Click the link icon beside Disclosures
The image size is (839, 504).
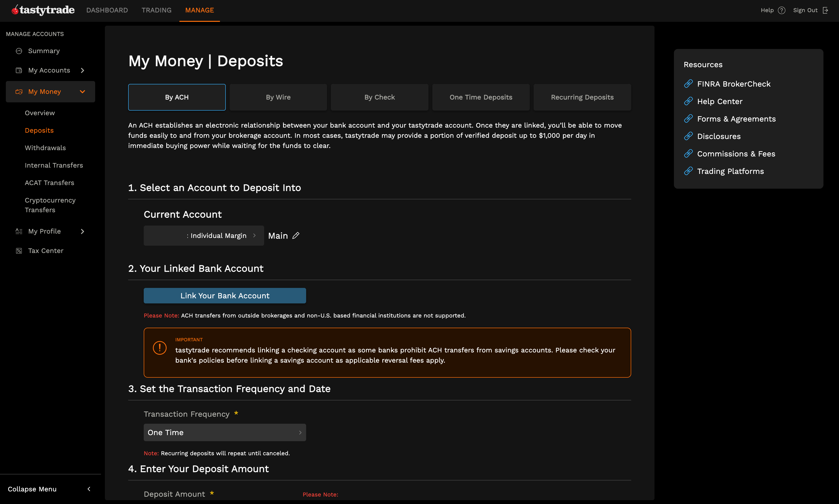pos(689,136)
